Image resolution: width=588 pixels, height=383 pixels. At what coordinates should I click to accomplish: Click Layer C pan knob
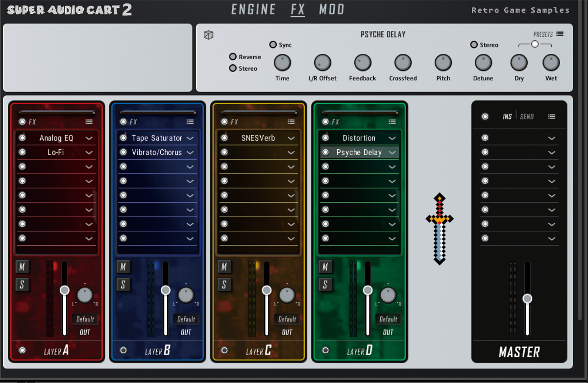click(x=287, y=295)
